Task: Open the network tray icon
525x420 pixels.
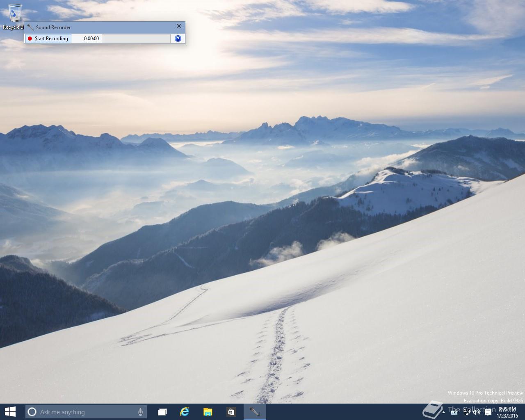Action: click(466, 412)
